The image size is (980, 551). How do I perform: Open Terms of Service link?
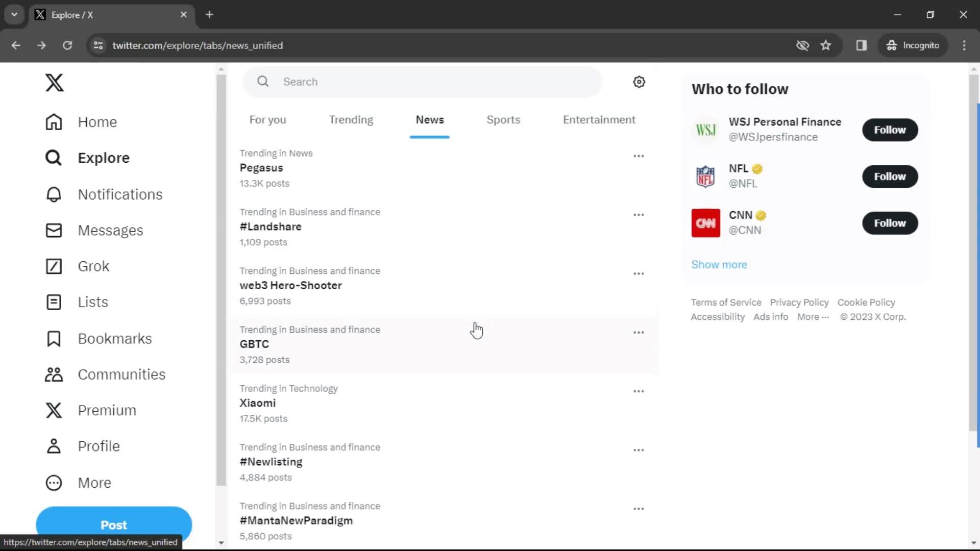tap(726, 303)
